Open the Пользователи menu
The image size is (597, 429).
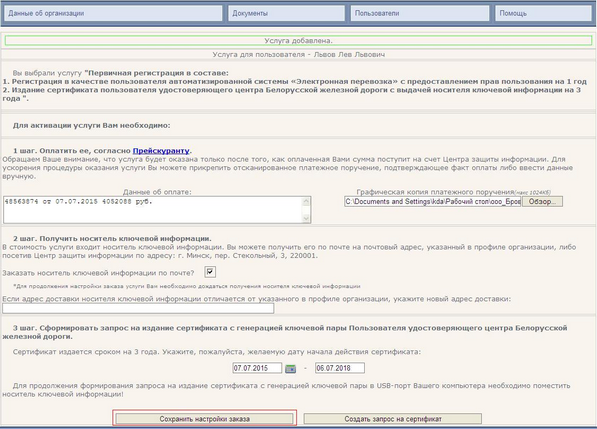point(420,13)
